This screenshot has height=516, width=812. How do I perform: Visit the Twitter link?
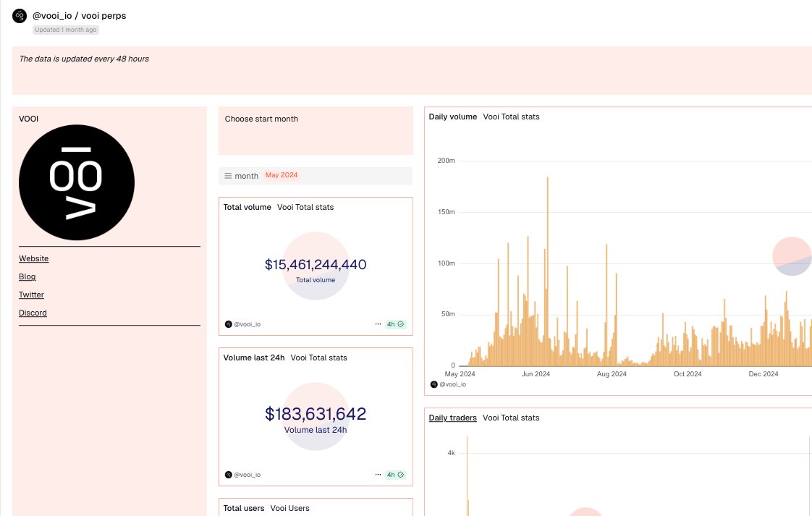tap(31, 295)
